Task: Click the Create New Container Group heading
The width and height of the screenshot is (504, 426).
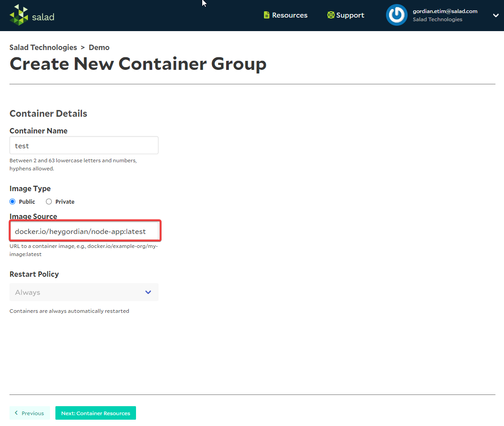Action: 138,64
